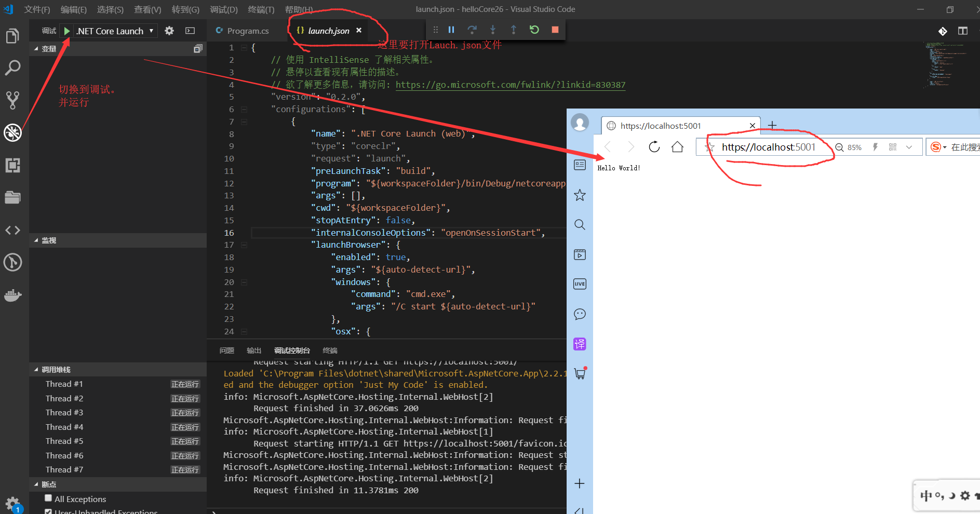980x514 pixels.
Task: Collapse all in the Variables panel
Action: tap(198, 49)
